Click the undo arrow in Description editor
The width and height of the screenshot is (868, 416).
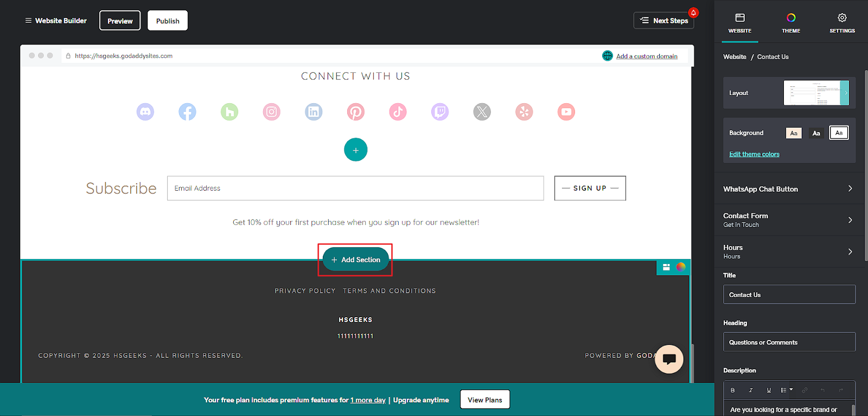[x=822, y=390]
